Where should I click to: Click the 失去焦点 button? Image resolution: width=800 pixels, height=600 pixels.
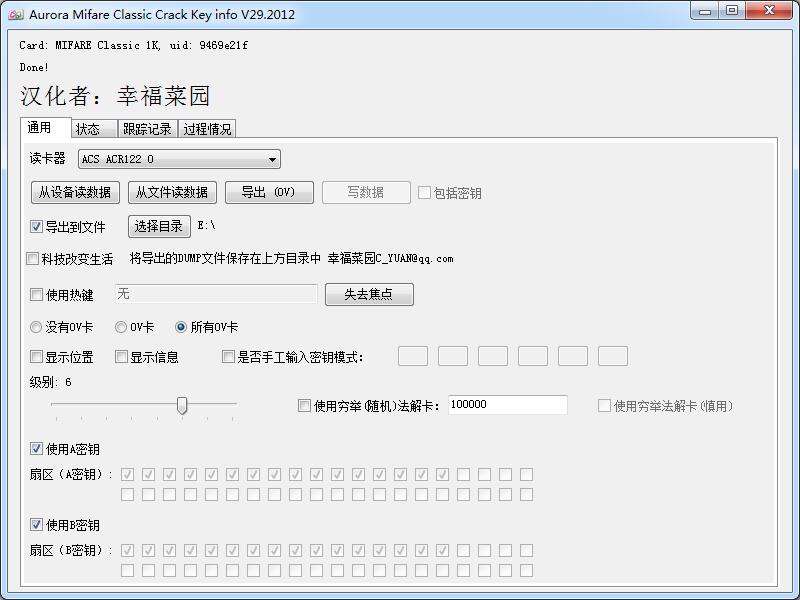(369, 294)
